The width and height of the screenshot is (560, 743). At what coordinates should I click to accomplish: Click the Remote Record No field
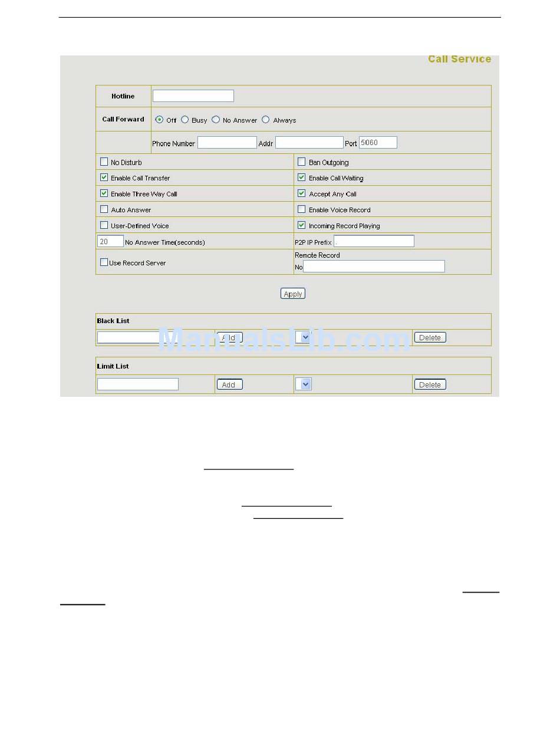[374, 267]
